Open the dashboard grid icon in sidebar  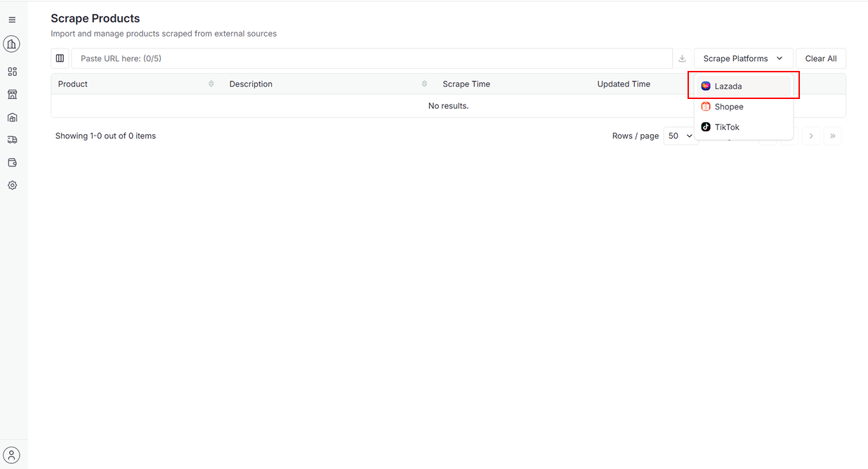coord(12,72)
